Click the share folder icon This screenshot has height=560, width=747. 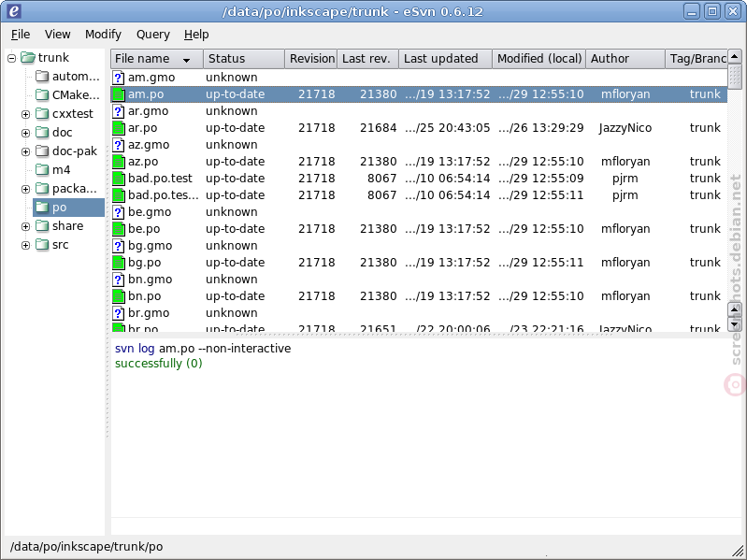pos(42,225)
